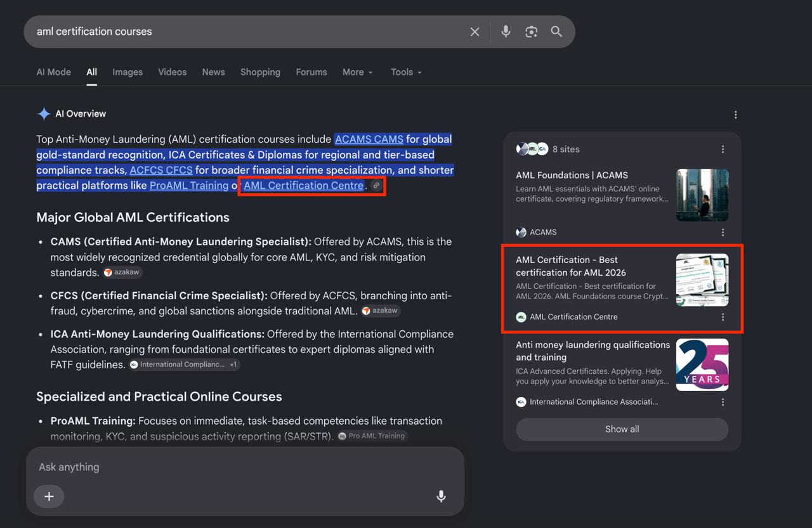Open the ACAMS CAMS link
The width and height of the screenshot is (812, 528).
tap(369, 139)
